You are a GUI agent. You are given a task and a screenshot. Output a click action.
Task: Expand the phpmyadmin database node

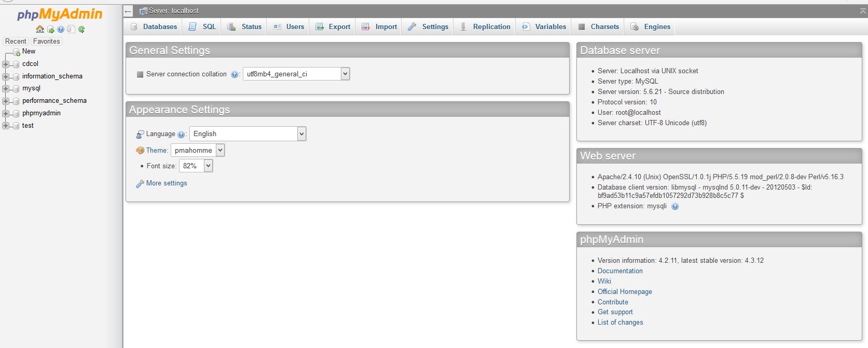click(x=6, y=113)
